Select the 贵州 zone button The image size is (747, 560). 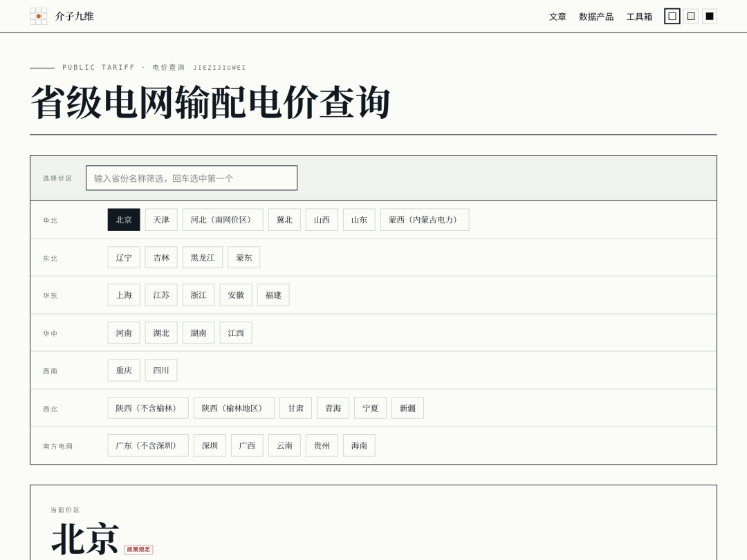[x=322, y=446]
